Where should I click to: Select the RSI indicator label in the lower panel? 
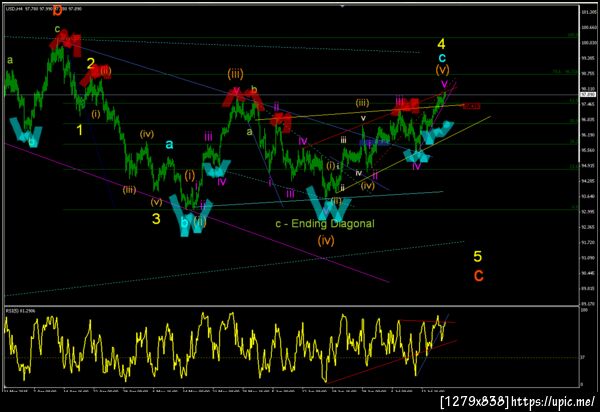point(20,311)
